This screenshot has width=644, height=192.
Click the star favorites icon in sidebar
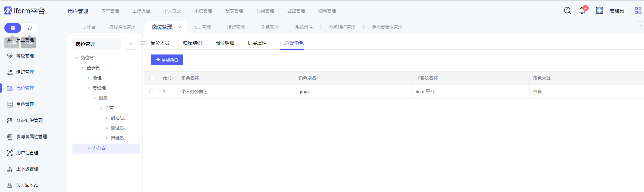coord(30,28)
